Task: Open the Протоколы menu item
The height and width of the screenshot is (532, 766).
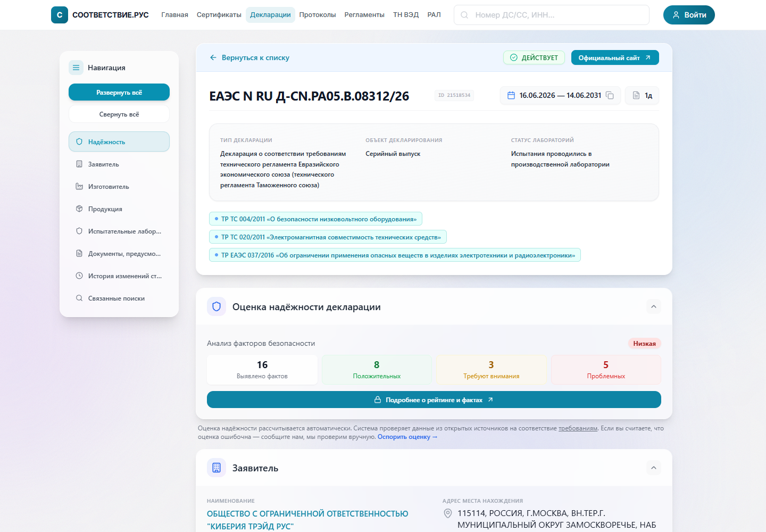Action: (x=318, y=15)
